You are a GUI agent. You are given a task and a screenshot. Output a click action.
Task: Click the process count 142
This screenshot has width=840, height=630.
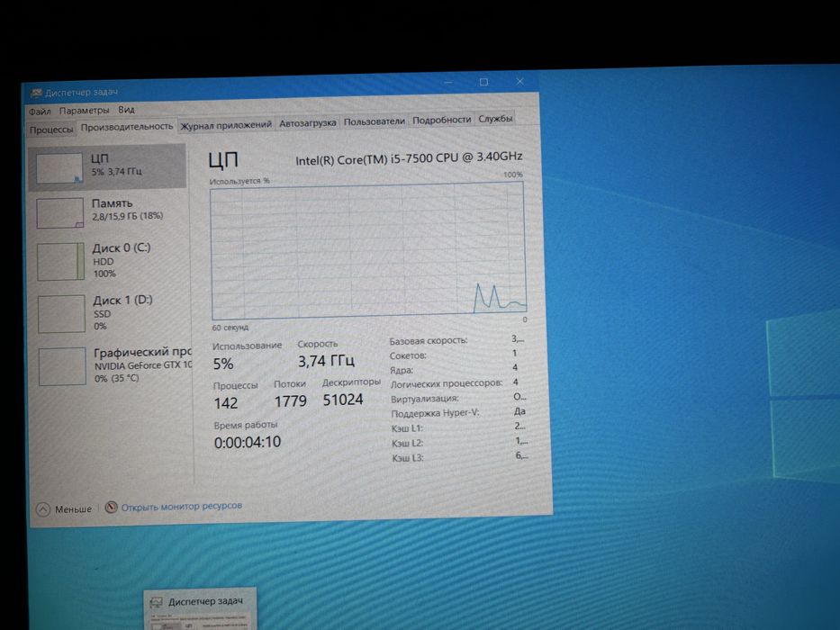pos(226,403)
